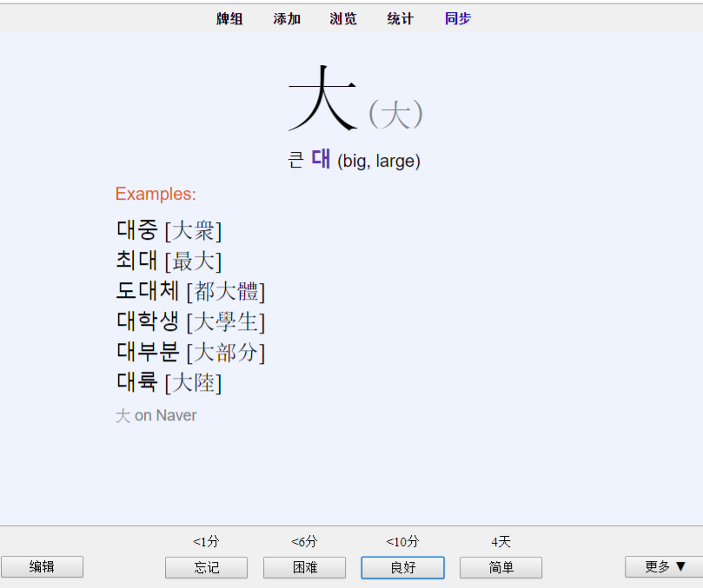Open the 添加 (Add) tab
This screenshot has width=703, height=588.
click(287, 19)
